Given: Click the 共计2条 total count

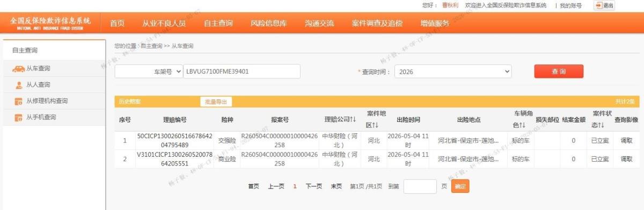Looking at the screenshot, I should [625, 102].
